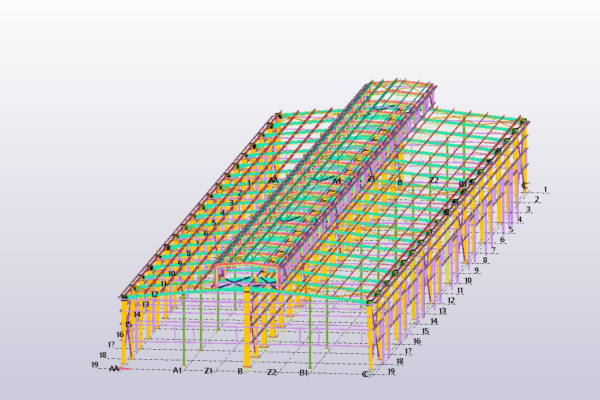
Task: Click grid number 17 on the left side
Action: coord(111,344)
